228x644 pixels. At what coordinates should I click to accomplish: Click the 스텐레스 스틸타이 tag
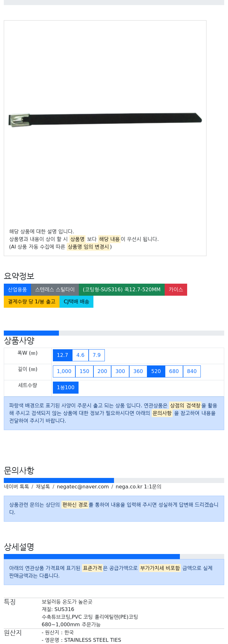pyautogui.click(x=55, y=290)
